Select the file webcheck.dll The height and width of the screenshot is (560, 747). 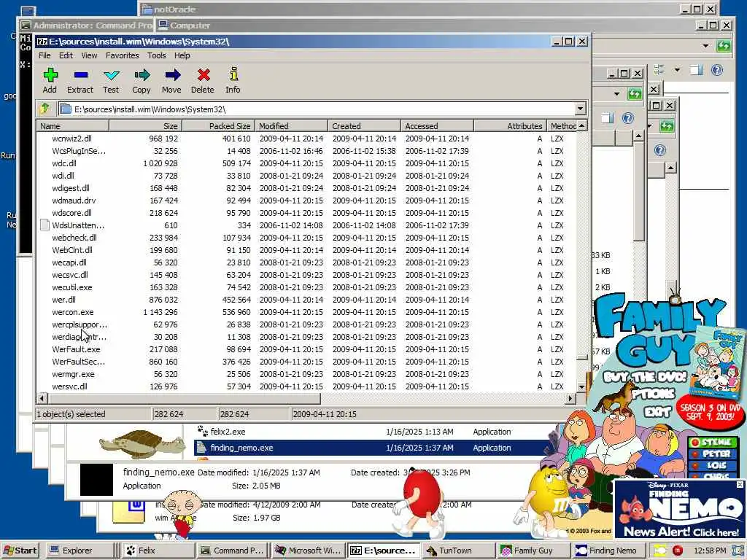[x=74, y=238]
